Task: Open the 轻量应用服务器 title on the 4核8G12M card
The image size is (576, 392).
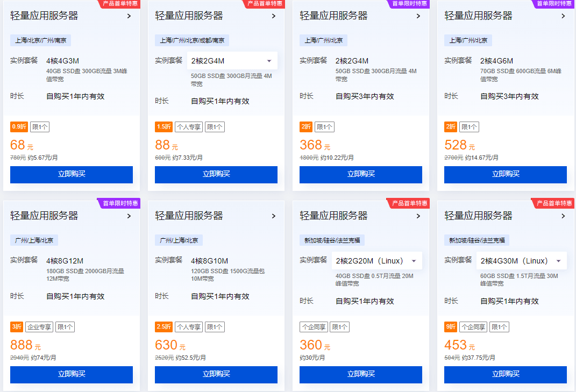Action: click(x=44, y=216)
